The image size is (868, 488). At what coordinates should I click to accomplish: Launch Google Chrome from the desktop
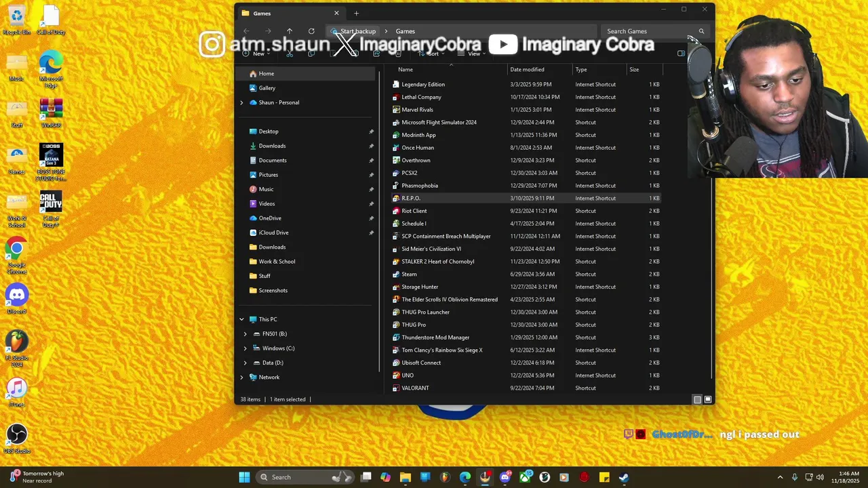point(17,256)
